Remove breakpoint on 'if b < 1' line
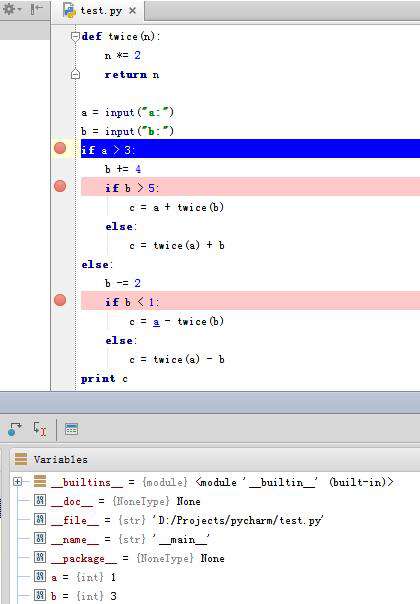 coord(60,300)
